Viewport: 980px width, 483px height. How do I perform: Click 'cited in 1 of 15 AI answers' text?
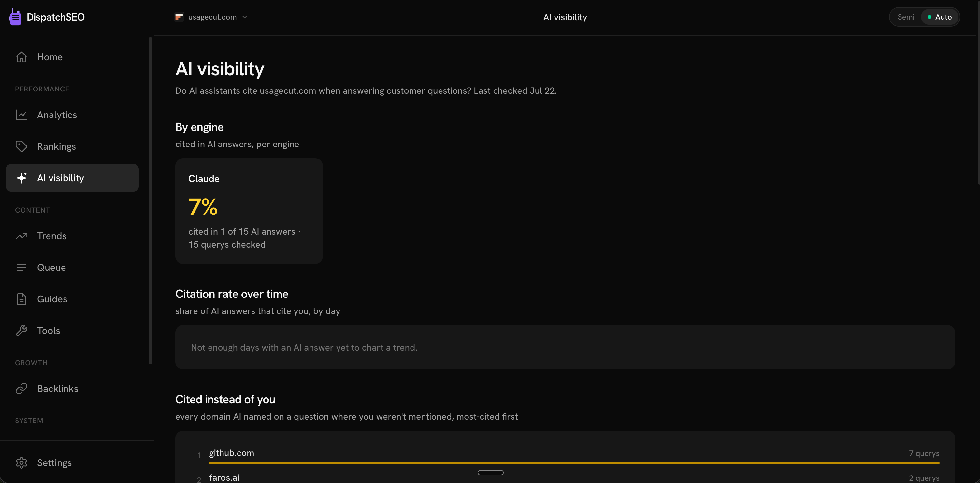point(241,231)
